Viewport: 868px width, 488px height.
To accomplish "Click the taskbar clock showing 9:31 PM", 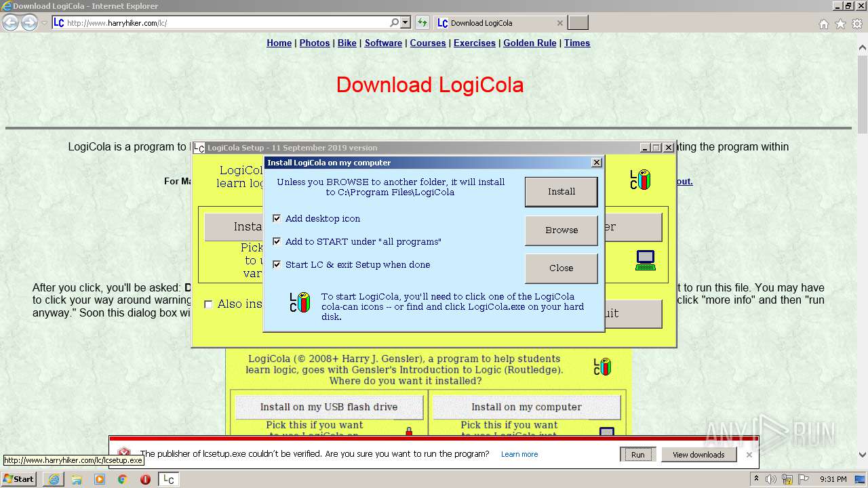I will [x=833, y=479].
